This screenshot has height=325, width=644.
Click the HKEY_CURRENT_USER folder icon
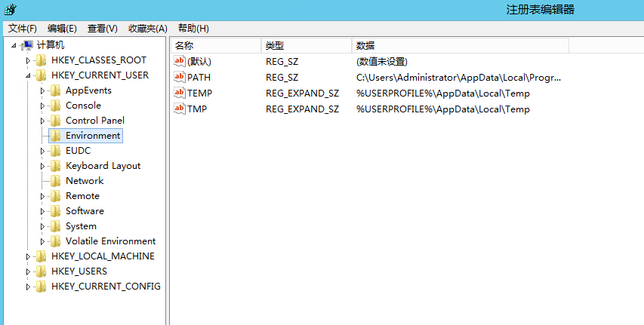tap(41, 75)
